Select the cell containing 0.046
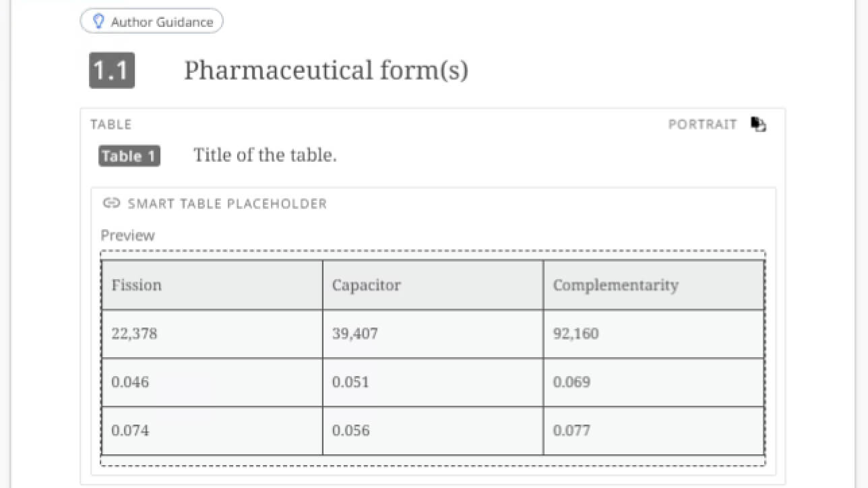This screenshot has height=488, width=868. tap(212, 382)
